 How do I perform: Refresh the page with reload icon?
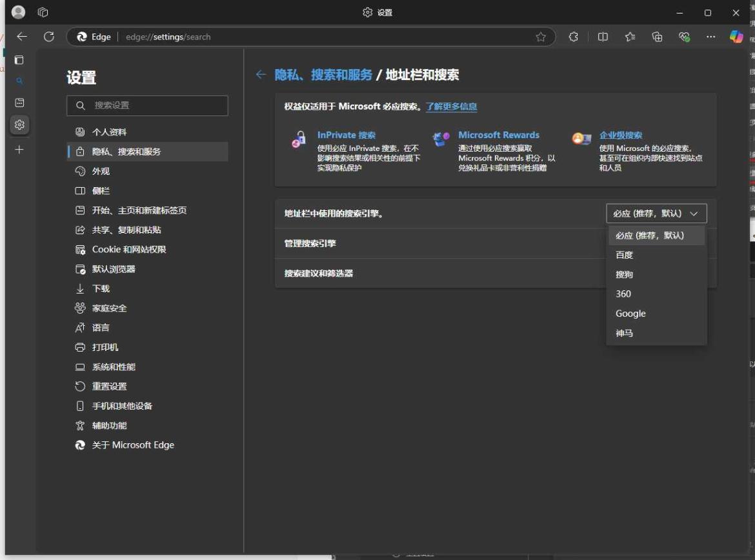pyautogui.click(x=49, y=37)
